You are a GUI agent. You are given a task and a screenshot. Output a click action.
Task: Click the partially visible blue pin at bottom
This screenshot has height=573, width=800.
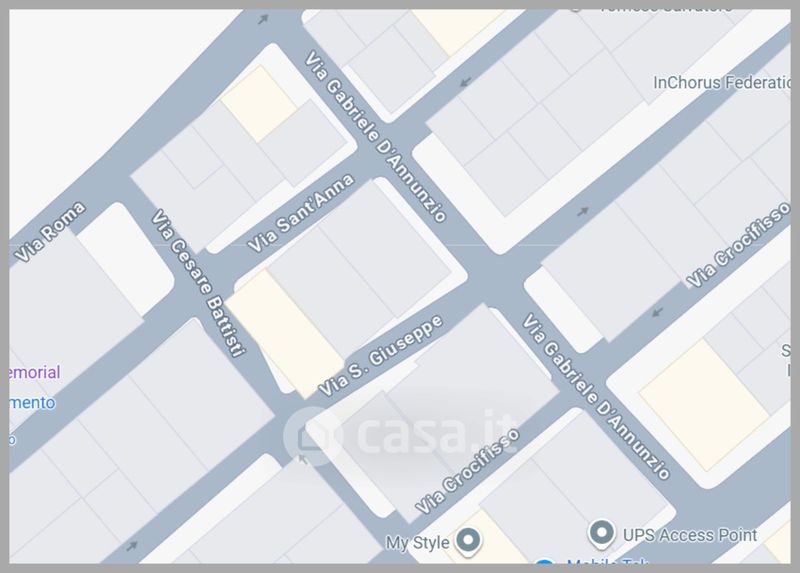coord(544,562)
